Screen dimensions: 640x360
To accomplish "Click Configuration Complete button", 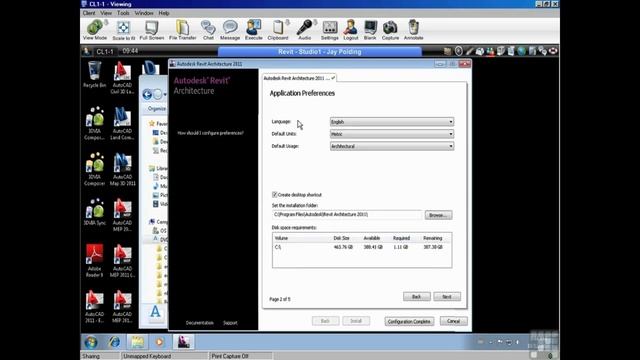I will click(x=409, y=321).
